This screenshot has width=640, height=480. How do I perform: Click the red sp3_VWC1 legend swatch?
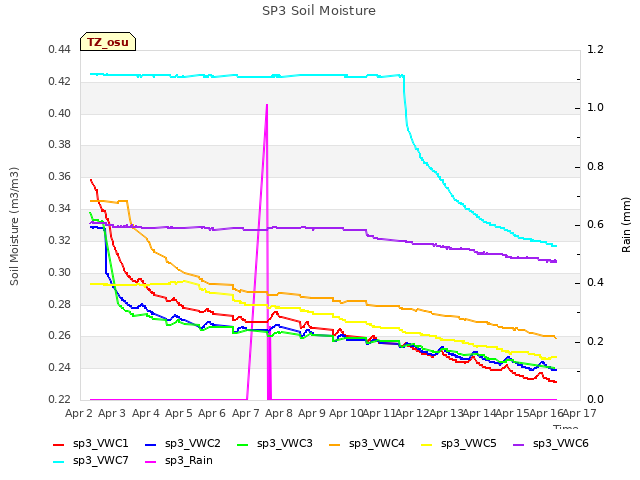[x=59, y=444]
